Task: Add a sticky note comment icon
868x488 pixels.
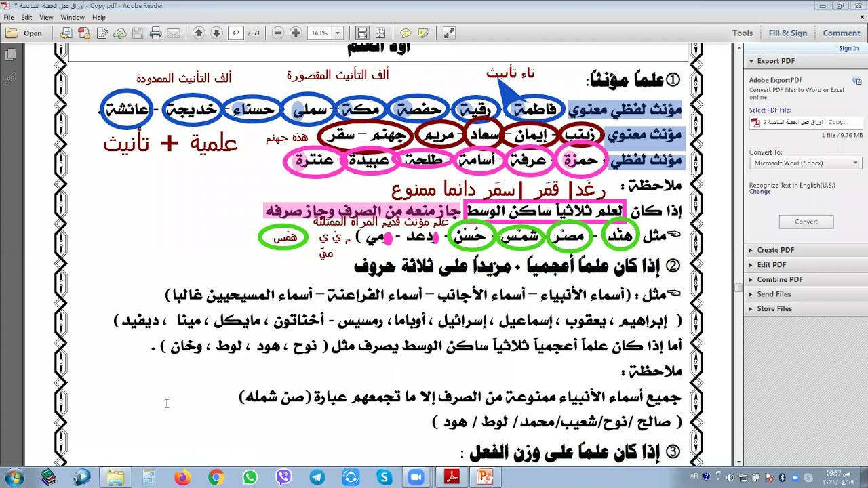Action: [x=406, y=33]
